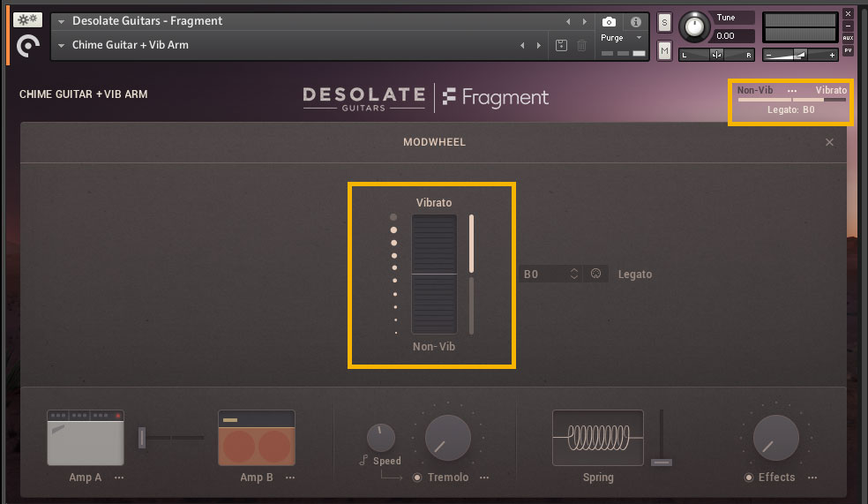Open Effects options three dots
The image size is (868, 504).
tap(812, 478)
